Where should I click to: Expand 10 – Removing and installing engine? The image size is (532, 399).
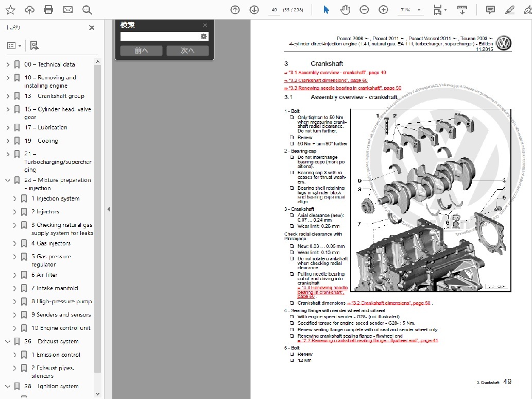click(x=8, y=78)
